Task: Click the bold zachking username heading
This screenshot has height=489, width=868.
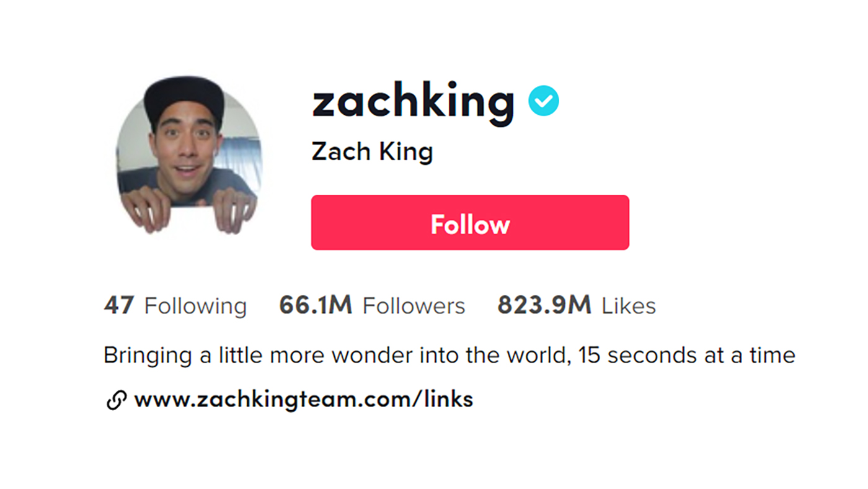Action: point(414,104)
